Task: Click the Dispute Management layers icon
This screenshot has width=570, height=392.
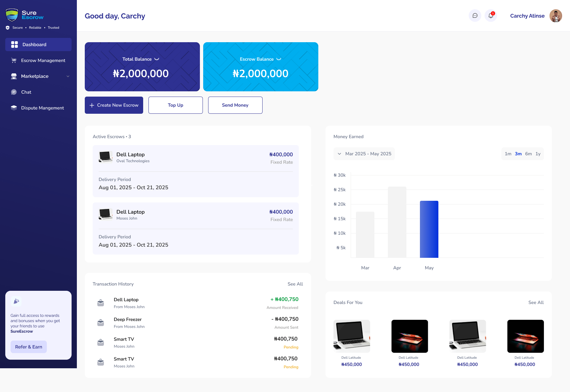Action: (x=14, y=108)
